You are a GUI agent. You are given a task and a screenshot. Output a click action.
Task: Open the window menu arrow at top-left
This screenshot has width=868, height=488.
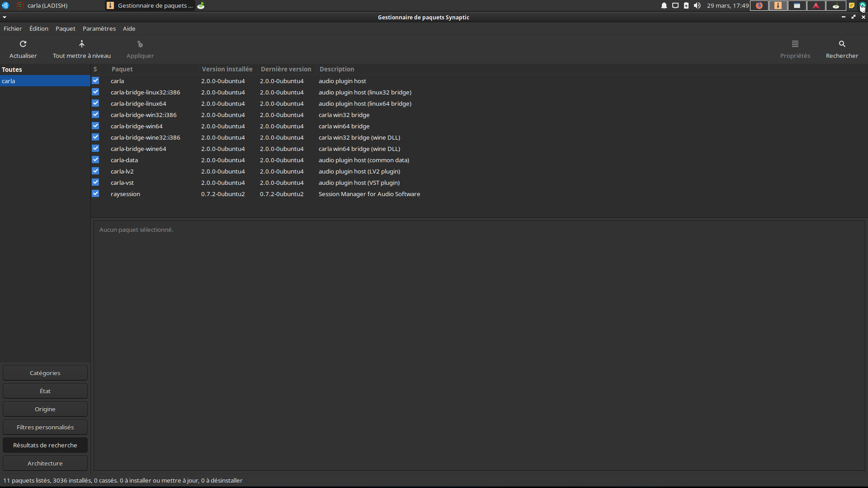click(5, 17)
